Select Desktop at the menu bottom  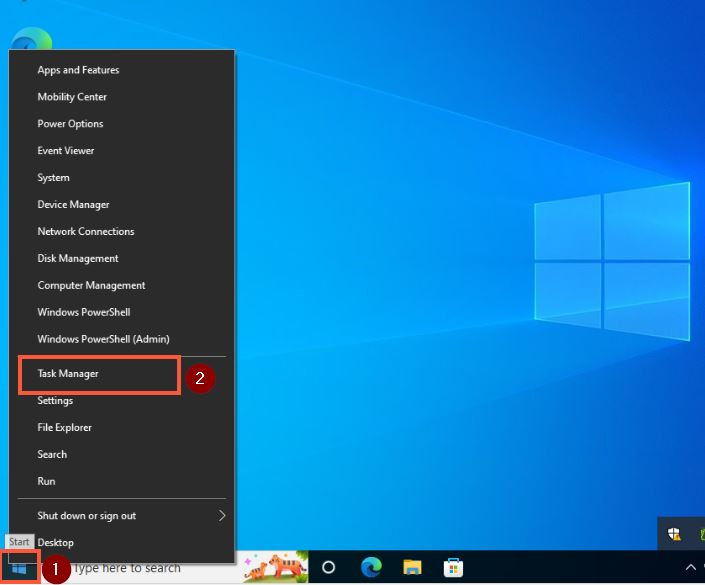pos(121,543)
